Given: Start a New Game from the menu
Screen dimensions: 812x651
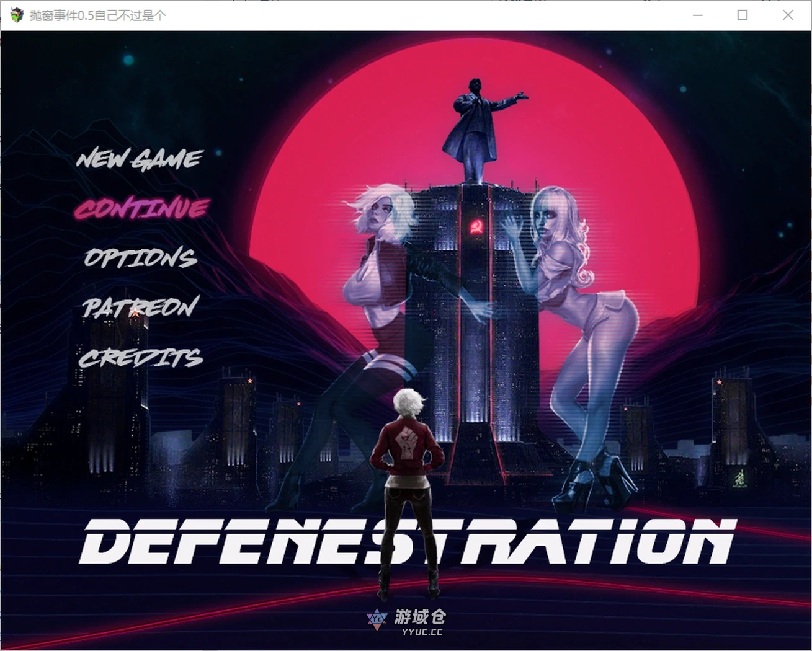Looking at the screenshot, I should tap(140, 159).
